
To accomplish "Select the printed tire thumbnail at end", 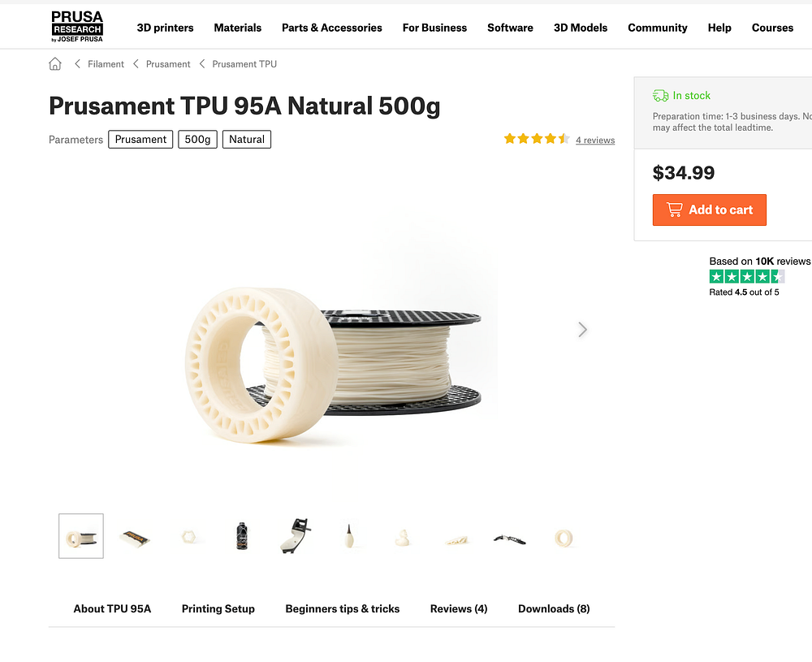I will point(564,539).
